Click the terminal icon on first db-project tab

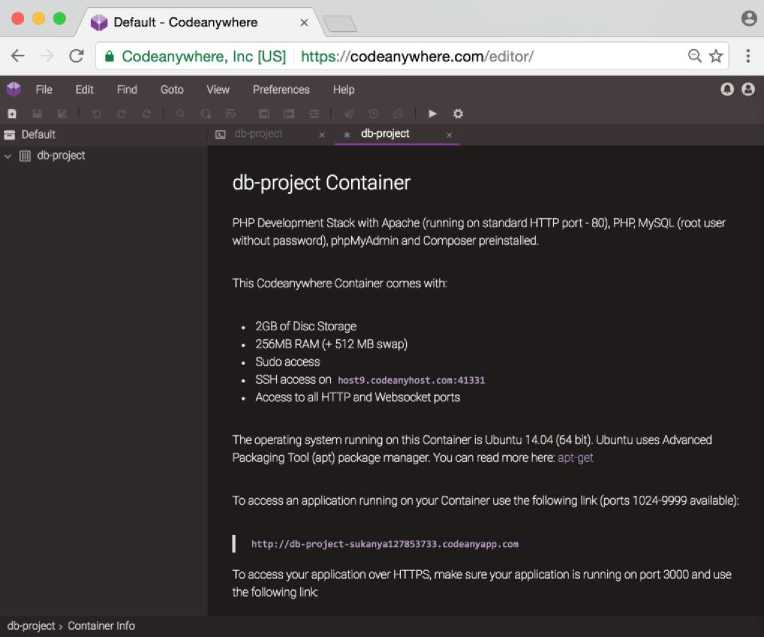point(220,135)
